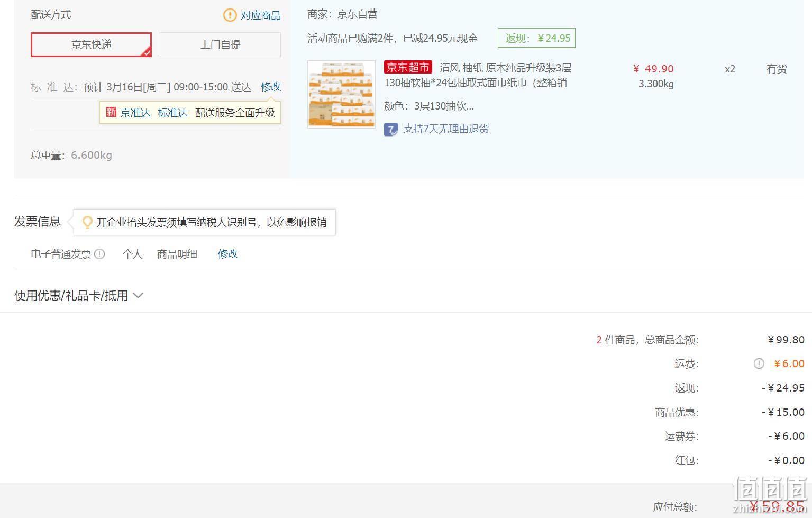Open the 标准达 link
This screenshot has width=812, height=518.
click(x=172, y=113)
